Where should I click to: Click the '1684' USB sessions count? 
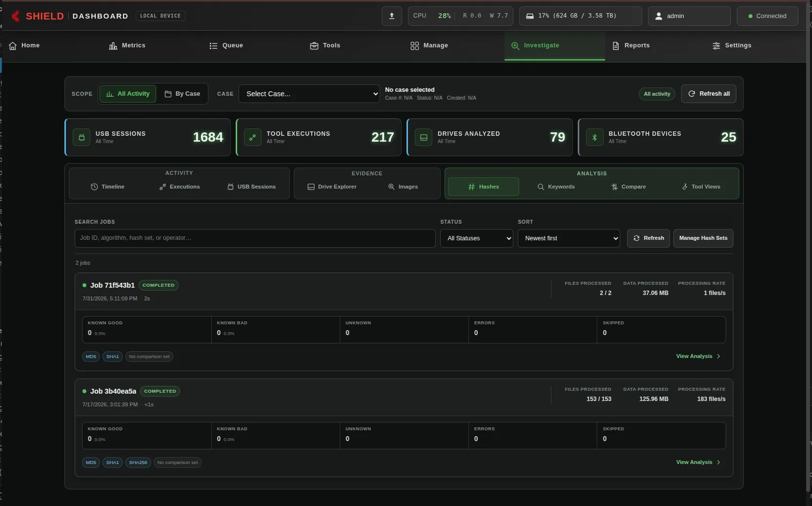point(208,137)
